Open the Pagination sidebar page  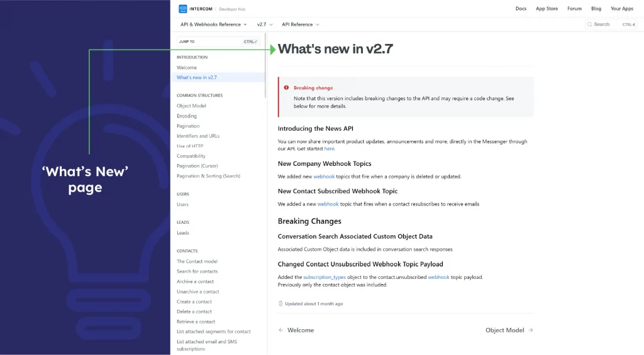click(x=188, y=126)
